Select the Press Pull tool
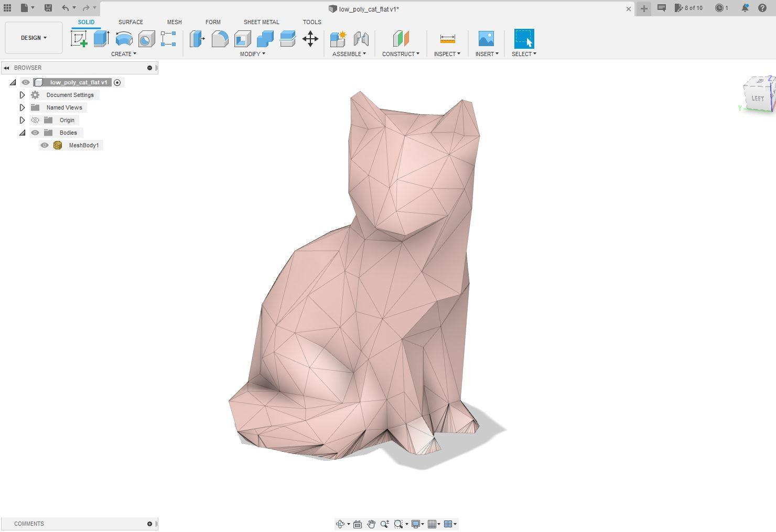Image resolution: width=776 pixels, height=532 pixels. (197, 39)
